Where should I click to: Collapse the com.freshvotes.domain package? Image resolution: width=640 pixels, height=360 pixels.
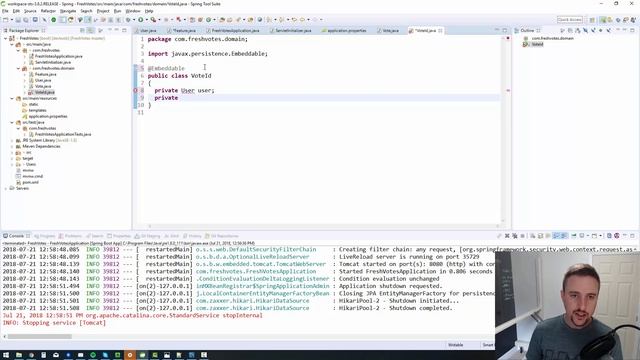point(19,69)
